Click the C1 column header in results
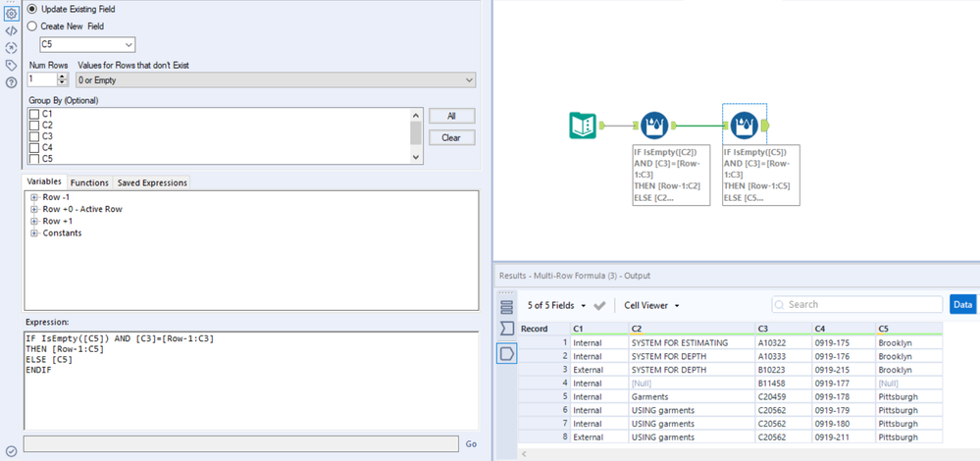The width and height of the screenshot is (980, 461). [x=598, y=329]
